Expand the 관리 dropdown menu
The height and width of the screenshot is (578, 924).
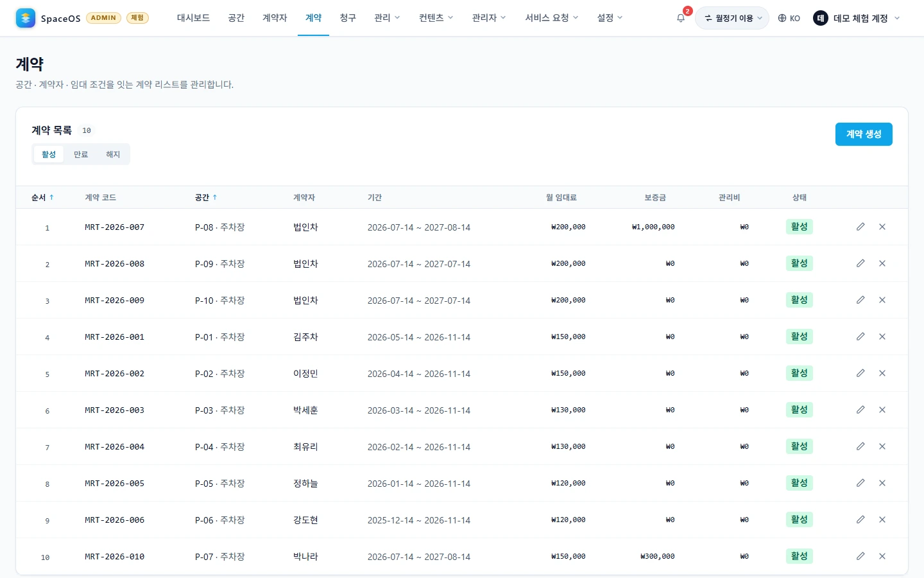click(387, 18)
